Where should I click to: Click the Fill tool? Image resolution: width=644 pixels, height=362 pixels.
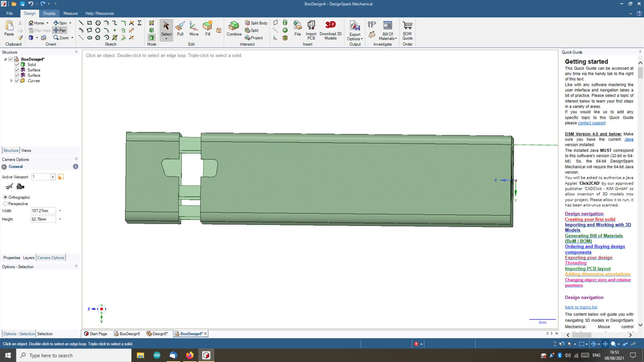pyautogui.click(x=208, y=29)
